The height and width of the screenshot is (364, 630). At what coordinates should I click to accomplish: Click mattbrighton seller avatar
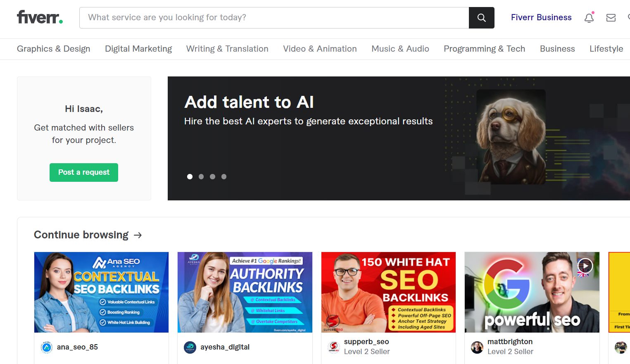[x=477, y=347]
